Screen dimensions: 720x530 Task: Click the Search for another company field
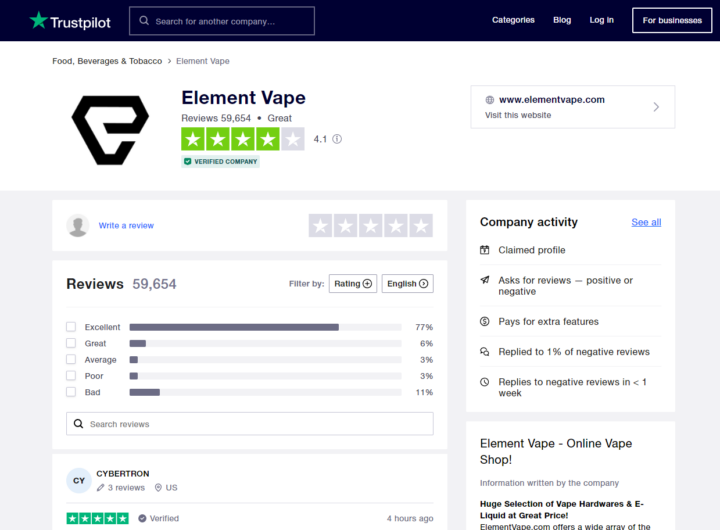(x=222, y=21)
